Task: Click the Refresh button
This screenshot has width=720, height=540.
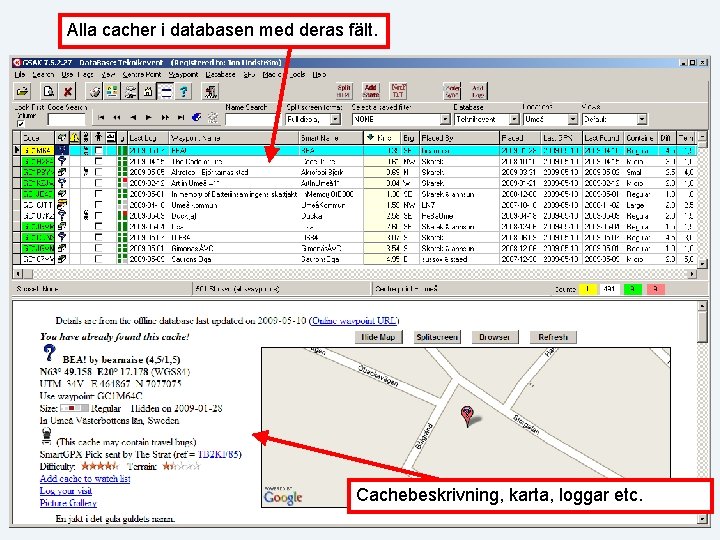Action: (x=553, y=337)
